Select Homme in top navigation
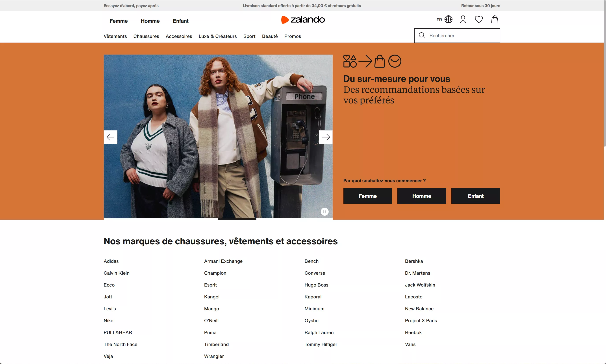This screenshot has width=606, height=364. [x=150, y=21]
